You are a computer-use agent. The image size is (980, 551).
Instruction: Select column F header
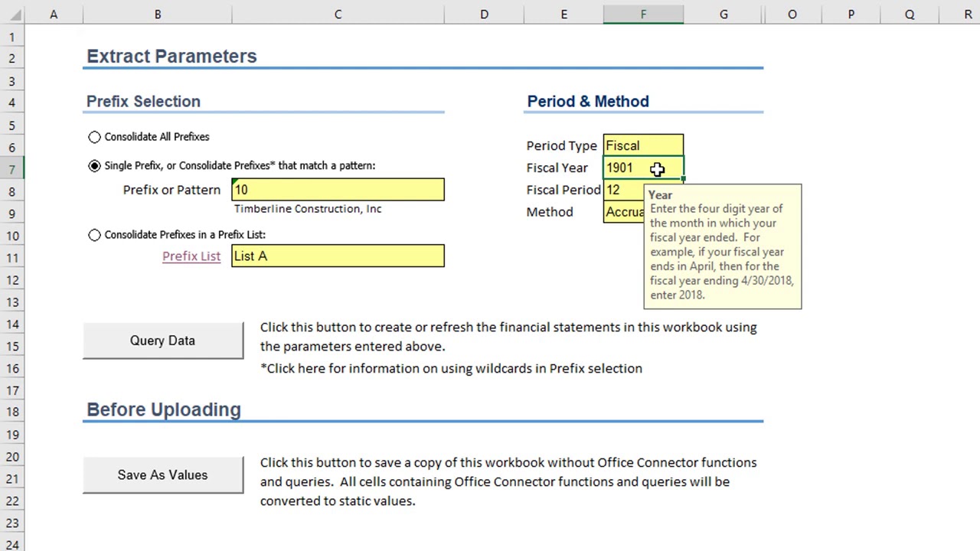click(643, 15)
